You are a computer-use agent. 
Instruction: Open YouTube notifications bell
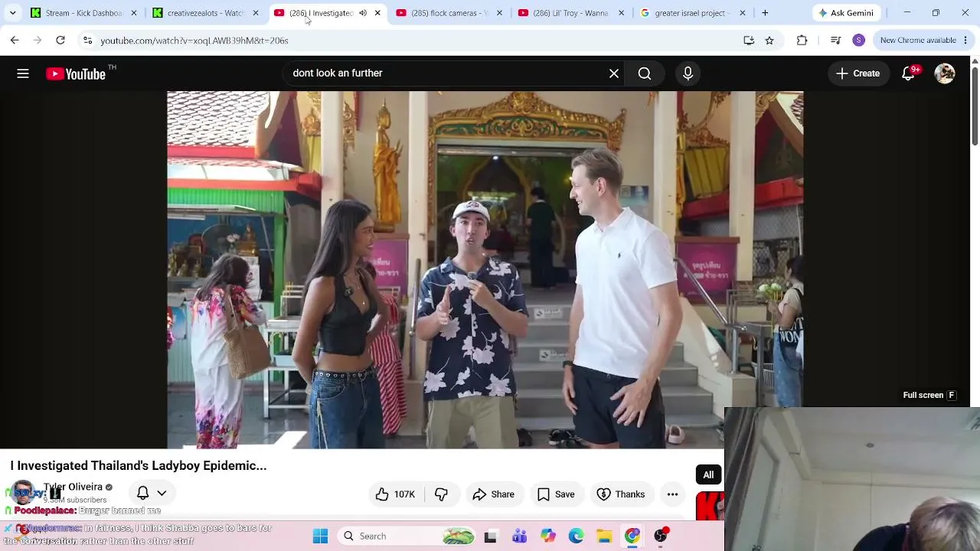pos(908,73)
